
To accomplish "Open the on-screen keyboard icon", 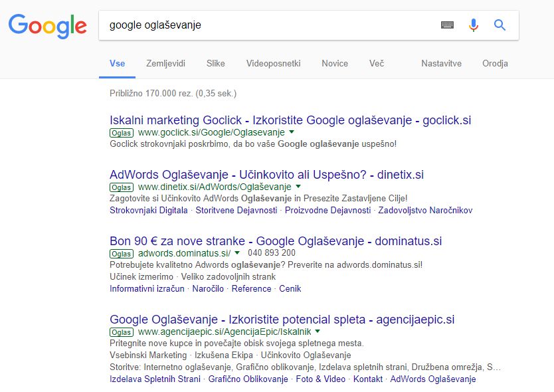I will click(447, 25).
